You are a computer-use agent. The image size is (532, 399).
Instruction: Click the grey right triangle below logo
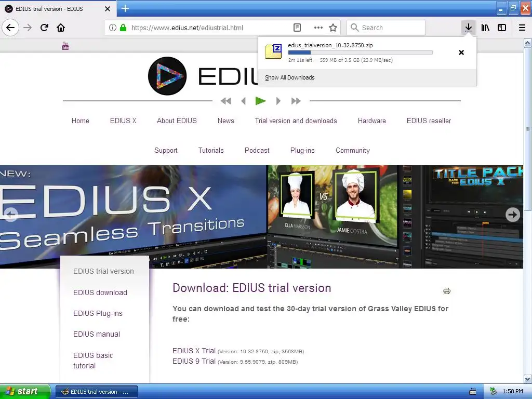click(x=278, y=101)
